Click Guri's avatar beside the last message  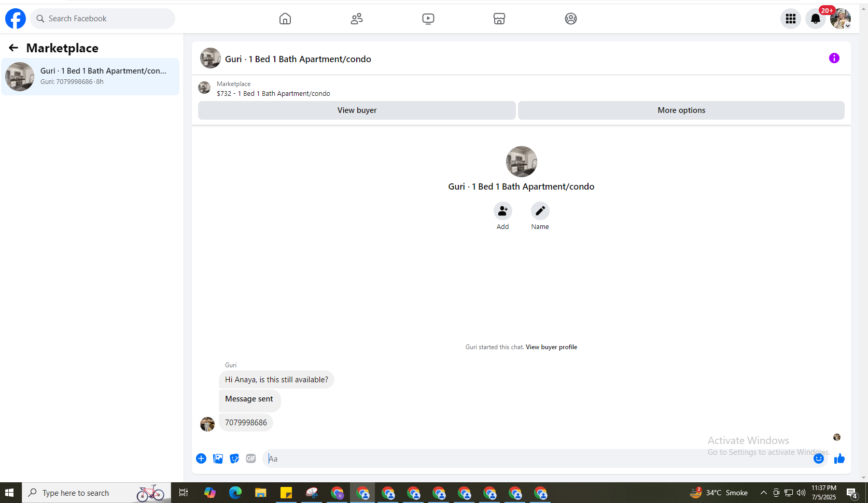[207, 424]
